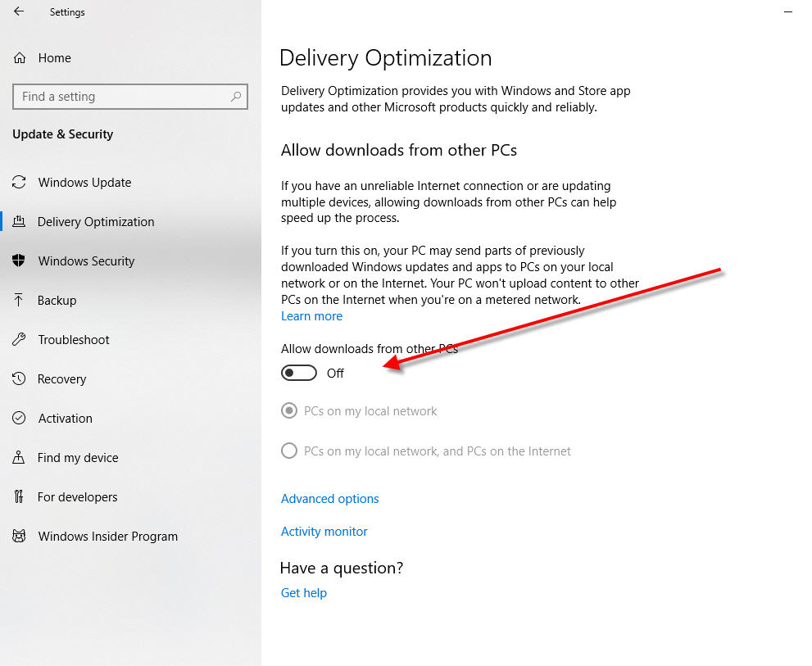The width and height of the screenshot is (812, 666).
Task: Click the search magnifier icon
Action: point(236,97)
